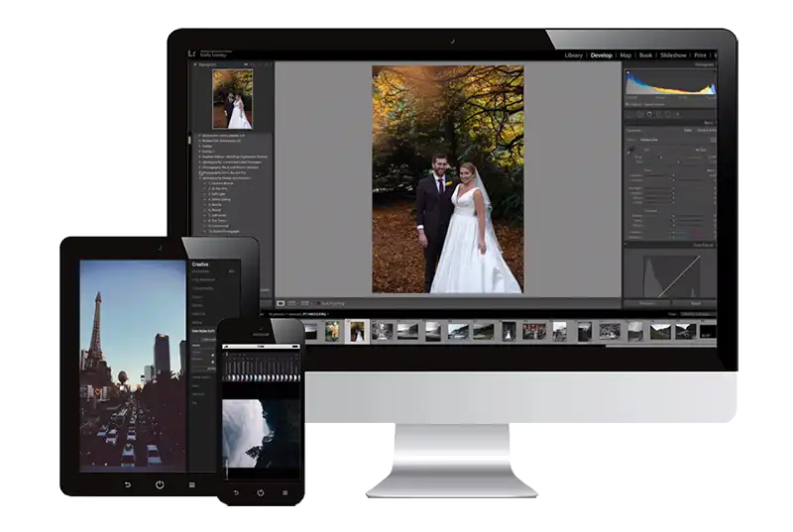This screenshot has height=532, width=793.
Task: Expand the Tone Curve panel header
Action: coord(702,244)
